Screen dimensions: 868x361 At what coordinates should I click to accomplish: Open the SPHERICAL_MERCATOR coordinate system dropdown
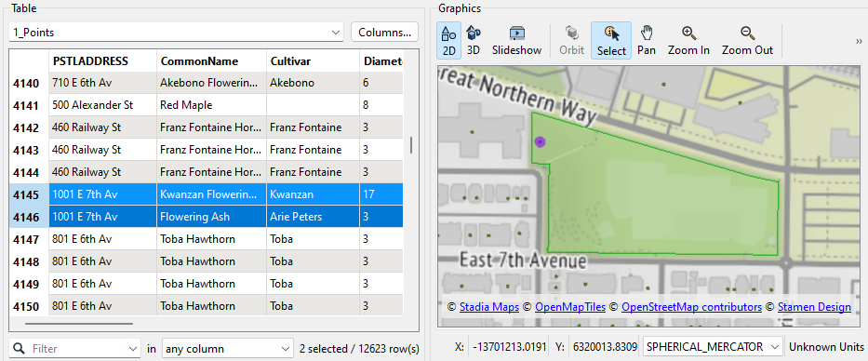click(713, 347)
